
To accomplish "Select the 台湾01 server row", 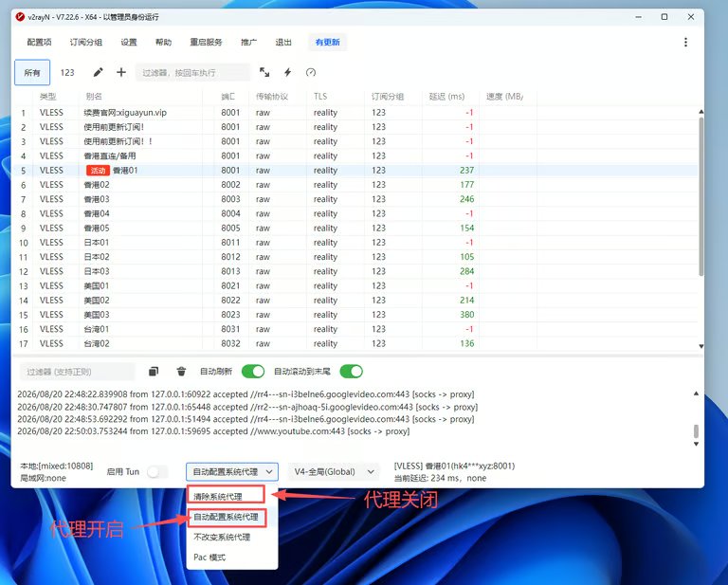I will tap(355, 329).
